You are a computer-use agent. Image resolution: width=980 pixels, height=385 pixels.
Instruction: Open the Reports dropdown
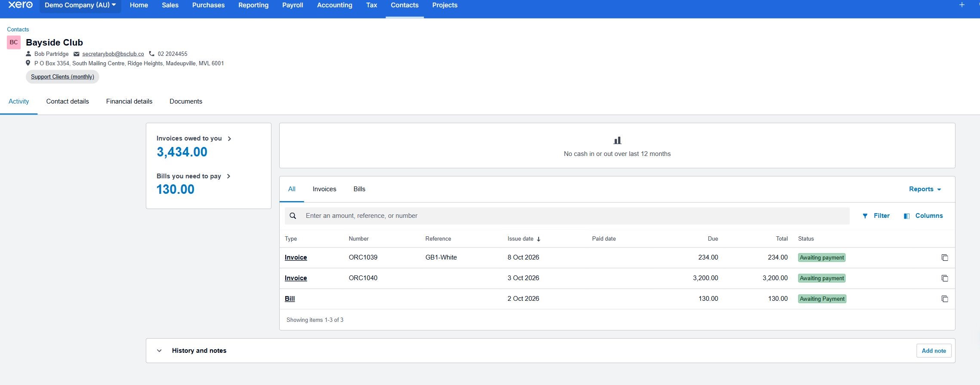point(925,189)
